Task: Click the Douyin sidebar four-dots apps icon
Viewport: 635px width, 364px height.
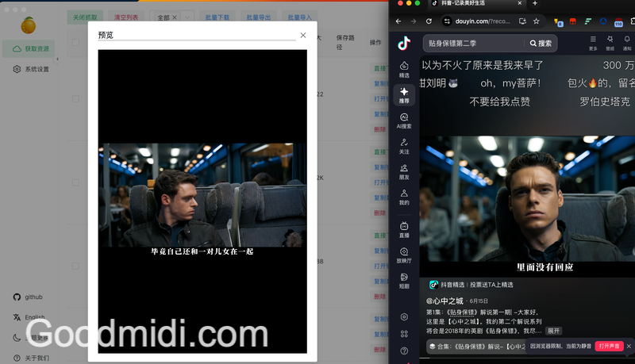Action: tap(404, 334)
